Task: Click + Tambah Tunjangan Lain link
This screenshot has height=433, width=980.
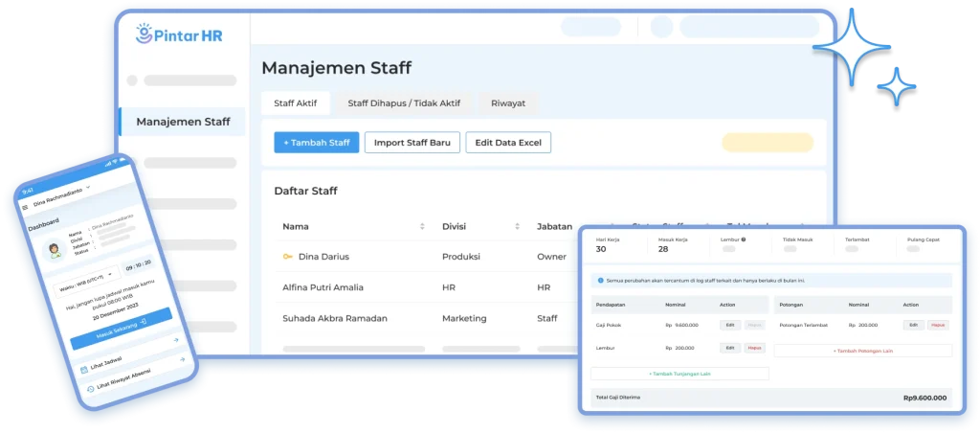Action: click(x=679, y=373)
